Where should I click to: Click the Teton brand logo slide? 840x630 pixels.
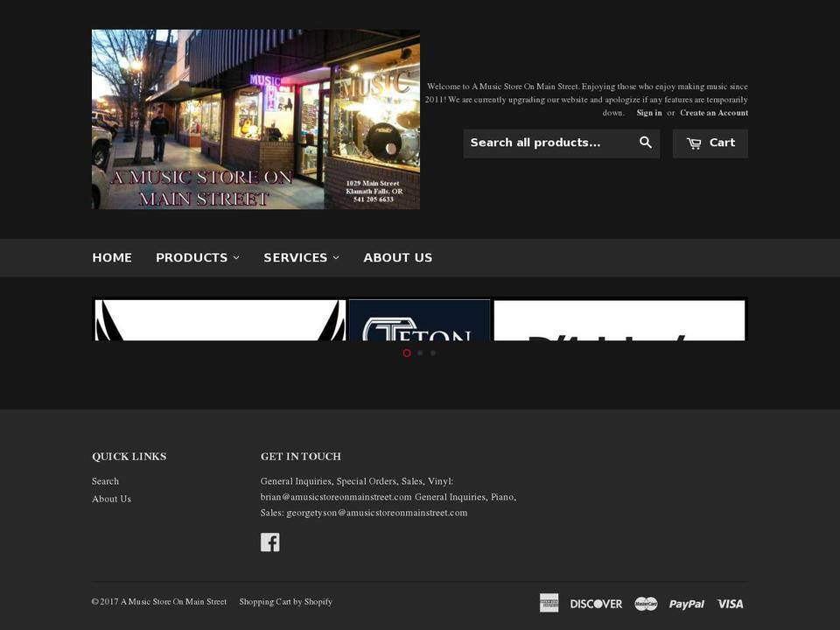coord(420,320)
